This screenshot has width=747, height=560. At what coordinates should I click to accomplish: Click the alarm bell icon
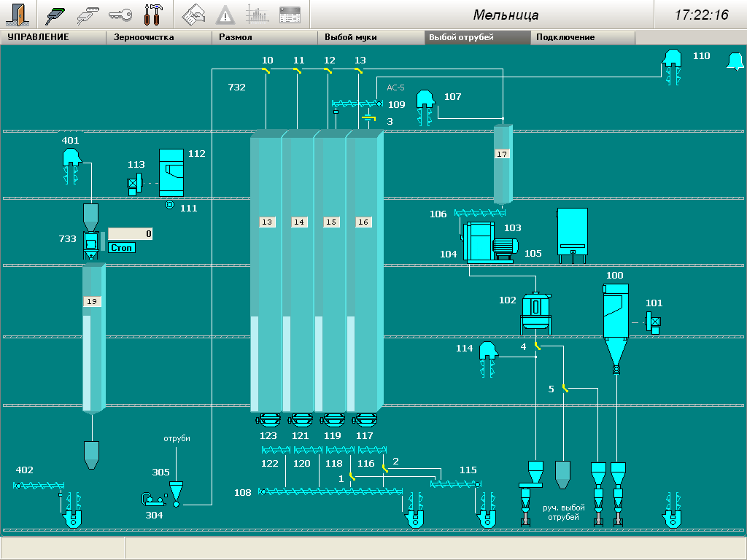734,62
